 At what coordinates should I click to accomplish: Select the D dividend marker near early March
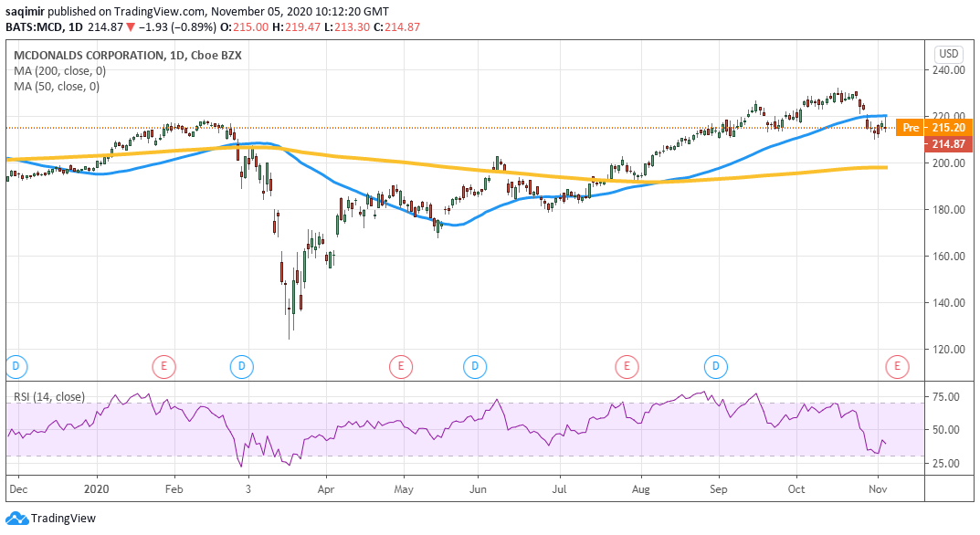point(241,366)
